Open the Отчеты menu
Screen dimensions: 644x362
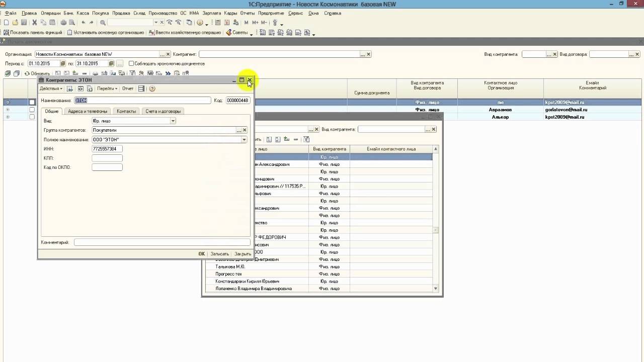coord(248,13)
